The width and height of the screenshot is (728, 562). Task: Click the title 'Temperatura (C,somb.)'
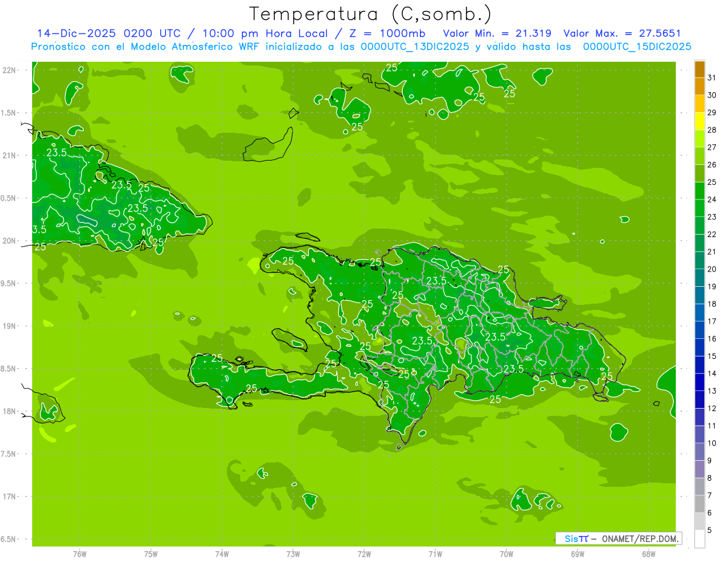[x=370, y=14]
